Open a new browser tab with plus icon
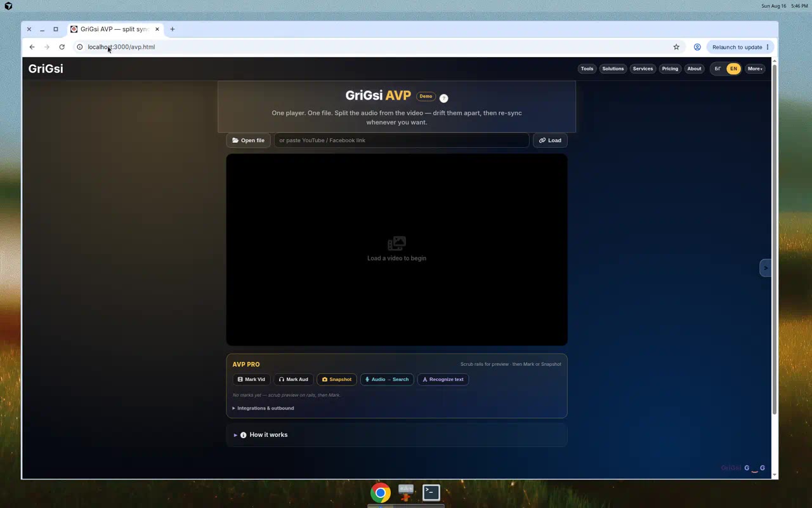The width and height of the screenshot is (812, 508). click(172, 29)
